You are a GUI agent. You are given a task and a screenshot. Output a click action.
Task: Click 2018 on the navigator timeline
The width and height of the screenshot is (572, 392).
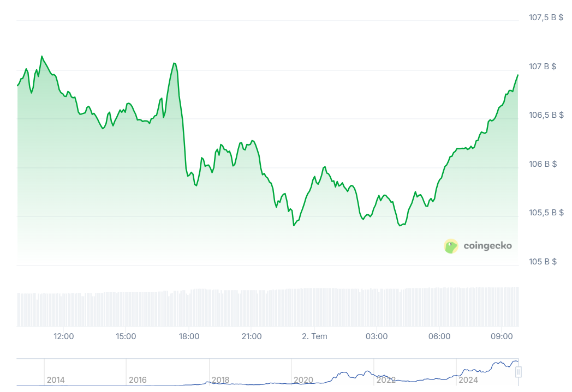pos(221,380)
